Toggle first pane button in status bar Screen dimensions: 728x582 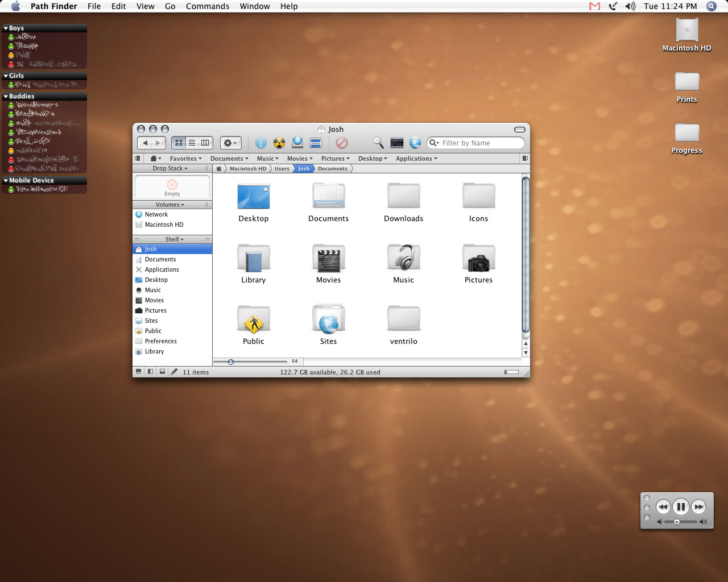click(x=138, y=372)
